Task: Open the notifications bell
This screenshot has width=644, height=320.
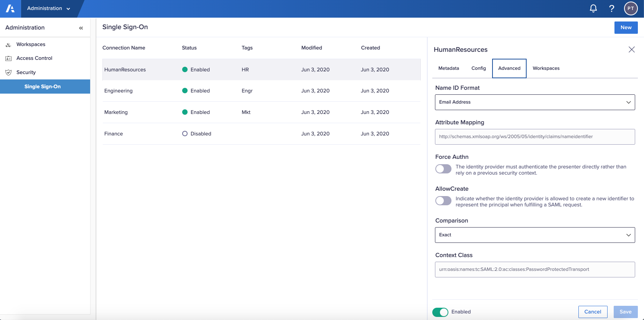Action: 593,8
